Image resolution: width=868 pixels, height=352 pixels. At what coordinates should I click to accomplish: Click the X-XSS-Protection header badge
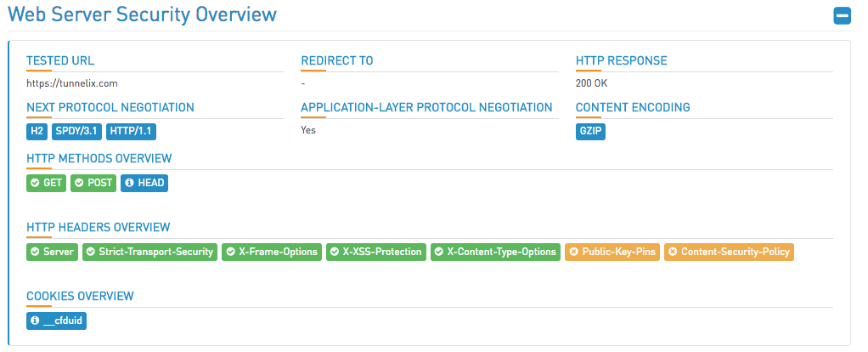pos(376,252)
